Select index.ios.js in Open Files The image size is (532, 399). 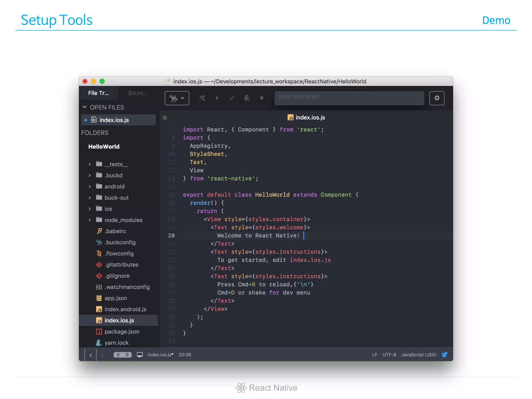point(118,120)
